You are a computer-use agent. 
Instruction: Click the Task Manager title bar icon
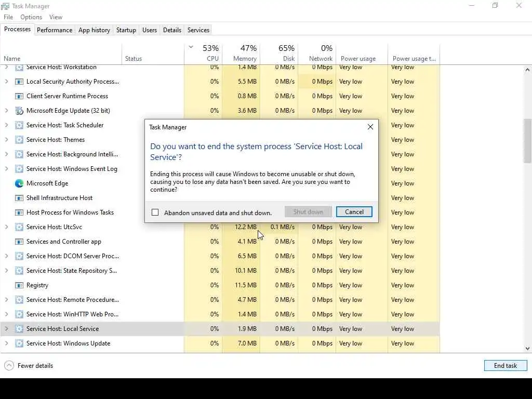(x=5, y=6)
